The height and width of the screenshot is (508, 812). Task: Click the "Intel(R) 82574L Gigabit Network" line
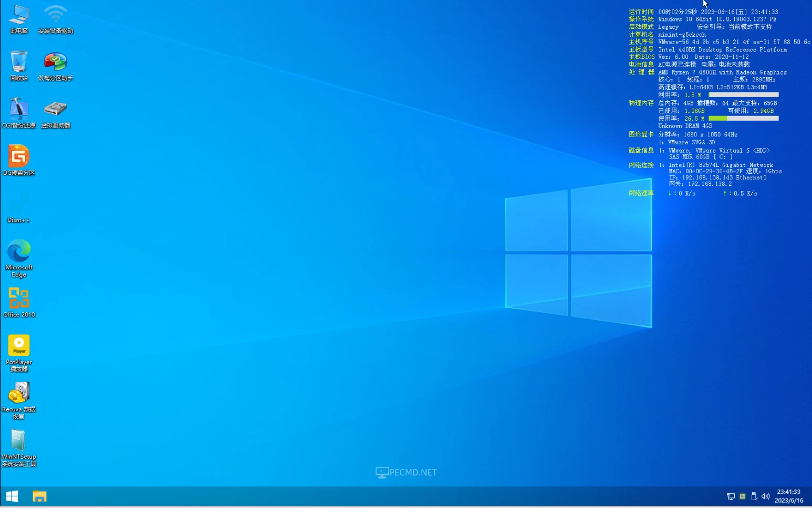coord(721,165)
